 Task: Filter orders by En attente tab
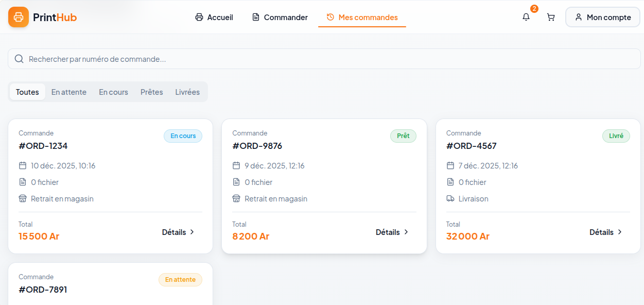click(x=69, y=92)
